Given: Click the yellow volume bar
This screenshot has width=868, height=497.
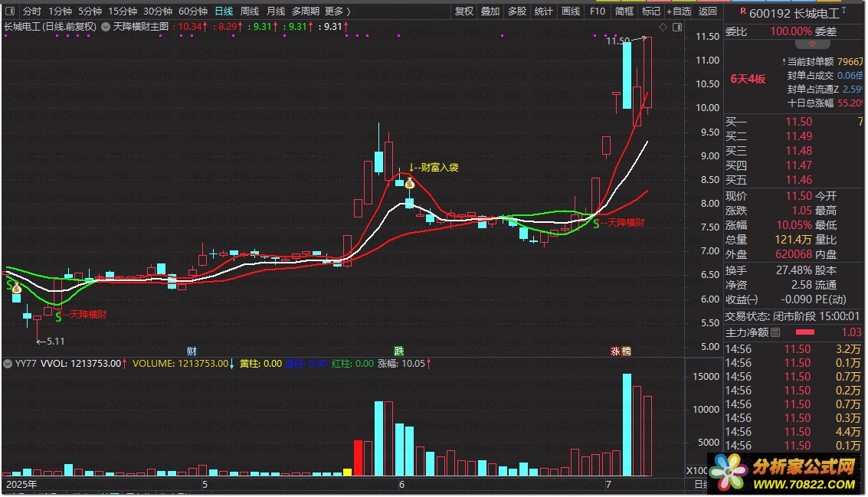Looking at the screenshot, I should [347, 472].
